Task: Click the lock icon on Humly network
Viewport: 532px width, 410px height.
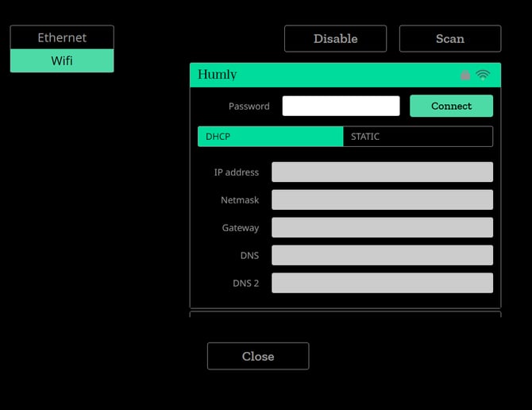Action: click(465, 75)
